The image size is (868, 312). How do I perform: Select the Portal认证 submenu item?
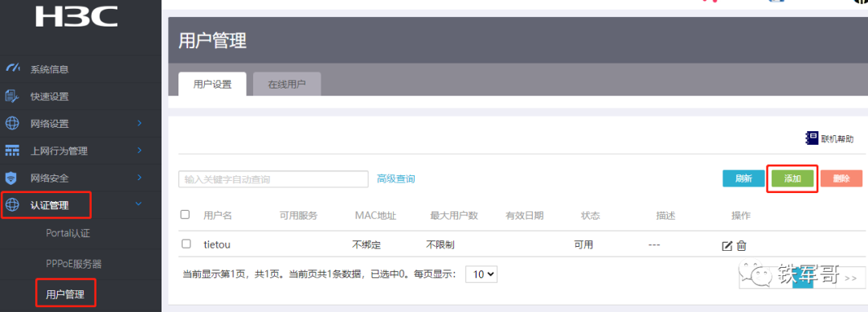68,233
